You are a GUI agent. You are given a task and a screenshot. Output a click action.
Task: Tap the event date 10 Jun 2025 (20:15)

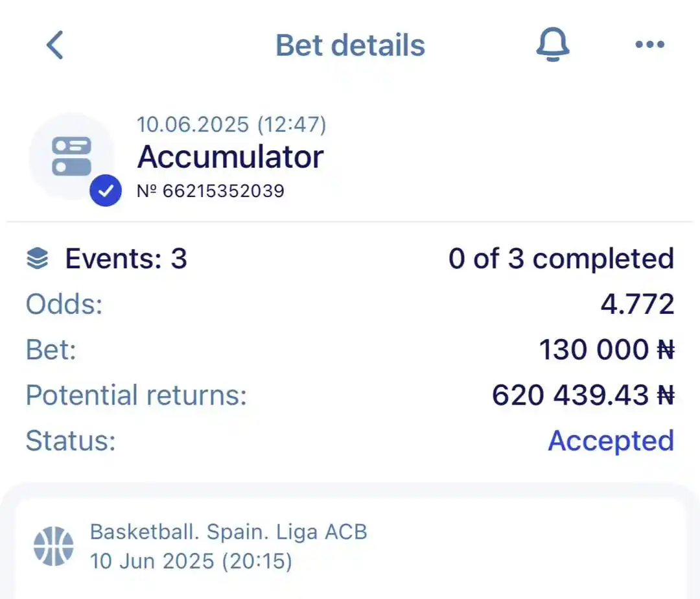(191, 561)
